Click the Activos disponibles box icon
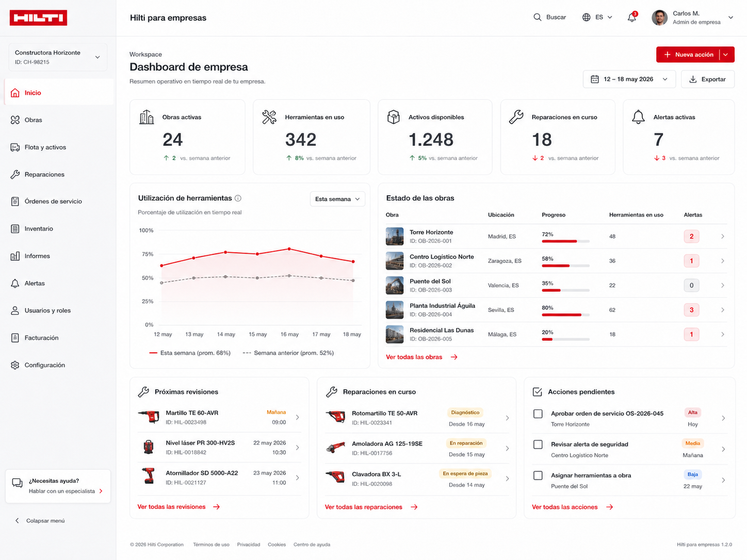Image resolution: width=747 pixels, height=560 pixels. coord(394,117)
